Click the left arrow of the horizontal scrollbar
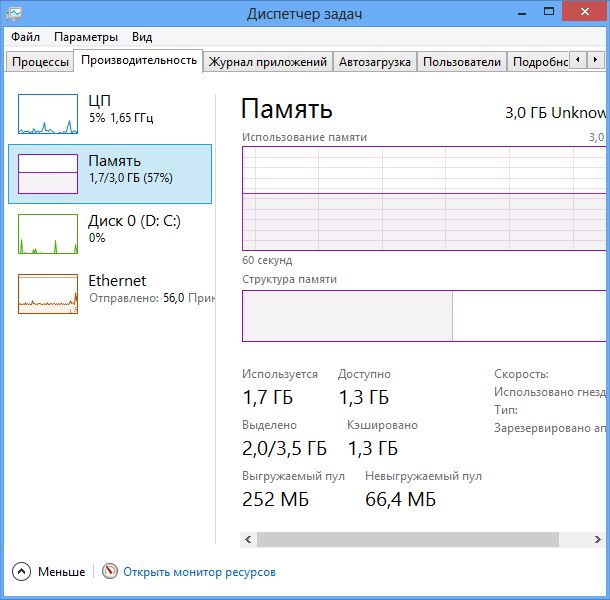The width and height of the screenshot is (610, 600). click(249, 540)
